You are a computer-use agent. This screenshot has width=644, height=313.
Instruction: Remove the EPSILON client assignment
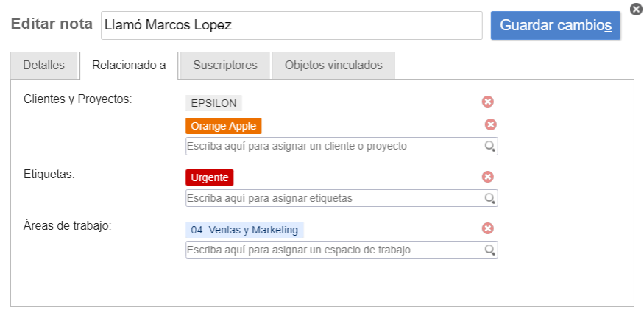click(x=487, y=102)
